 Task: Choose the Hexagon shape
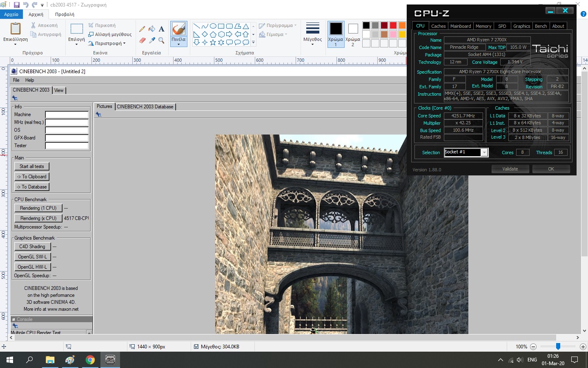point(221,34)
